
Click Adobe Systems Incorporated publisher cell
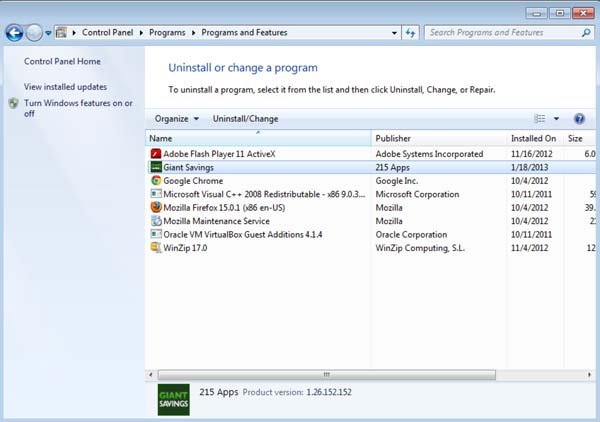pos(429,154)
